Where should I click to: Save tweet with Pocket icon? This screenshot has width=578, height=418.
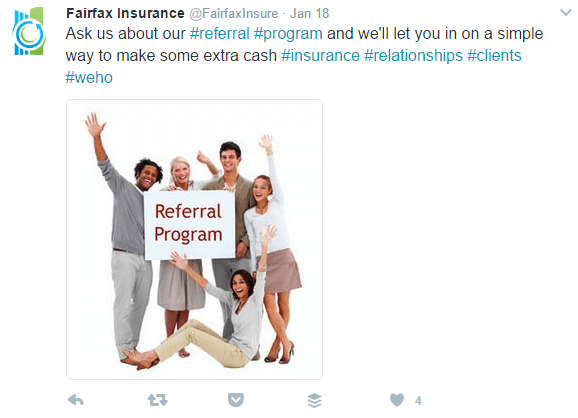(x=236, y=400)
